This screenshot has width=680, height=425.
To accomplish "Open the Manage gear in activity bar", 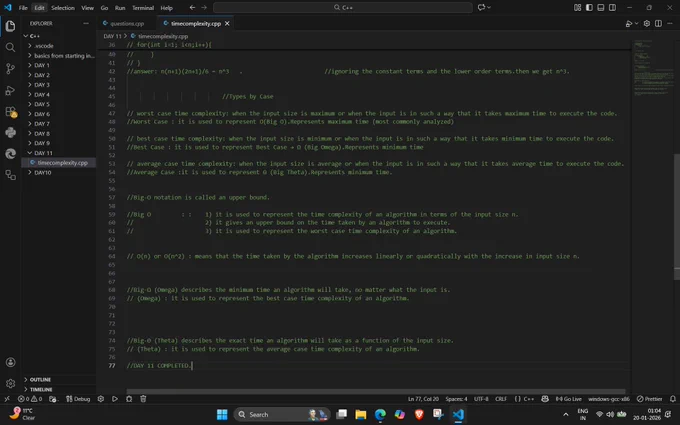I will pyautogui.click(x=10, y=383).
